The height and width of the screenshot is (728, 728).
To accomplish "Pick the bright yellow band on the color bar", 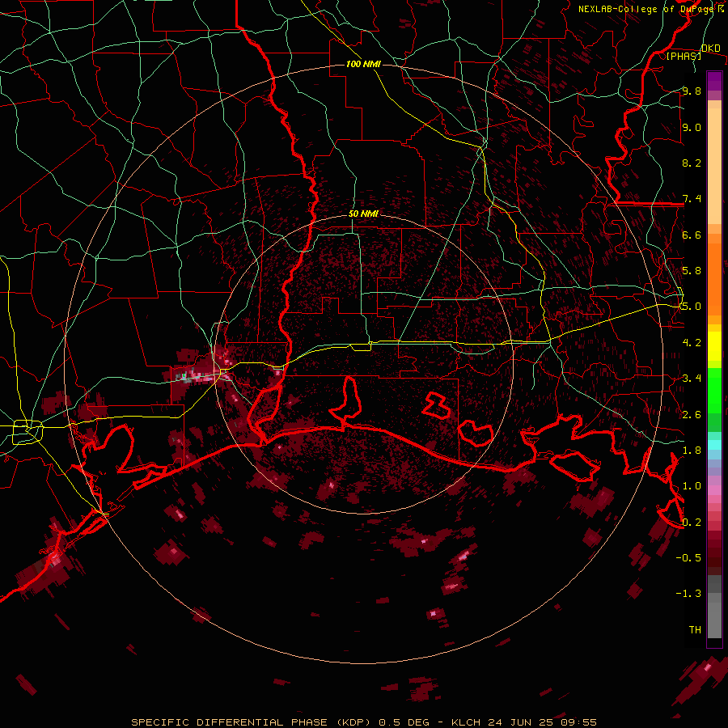I will (x=714, y=346).
